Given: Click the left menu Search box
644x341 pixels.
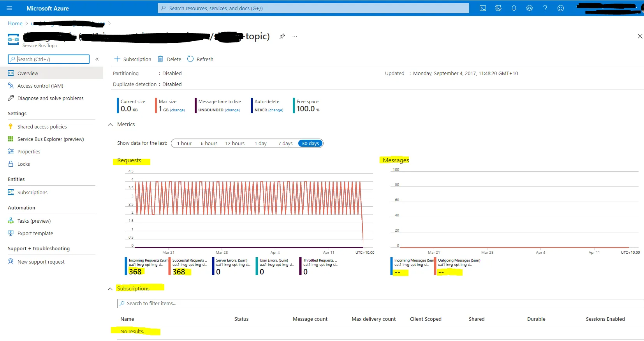Looking at the screenshot, I should pos(49,59).
